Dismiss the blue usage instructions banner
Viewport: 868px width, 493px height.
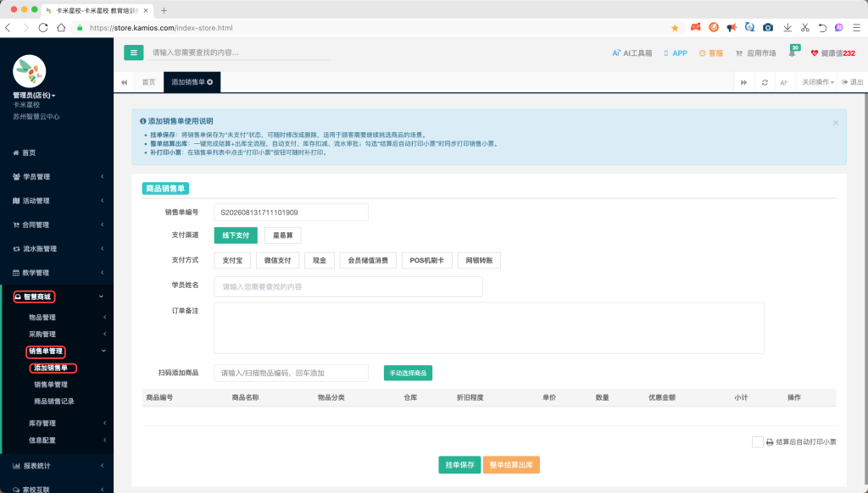point(835,123)
